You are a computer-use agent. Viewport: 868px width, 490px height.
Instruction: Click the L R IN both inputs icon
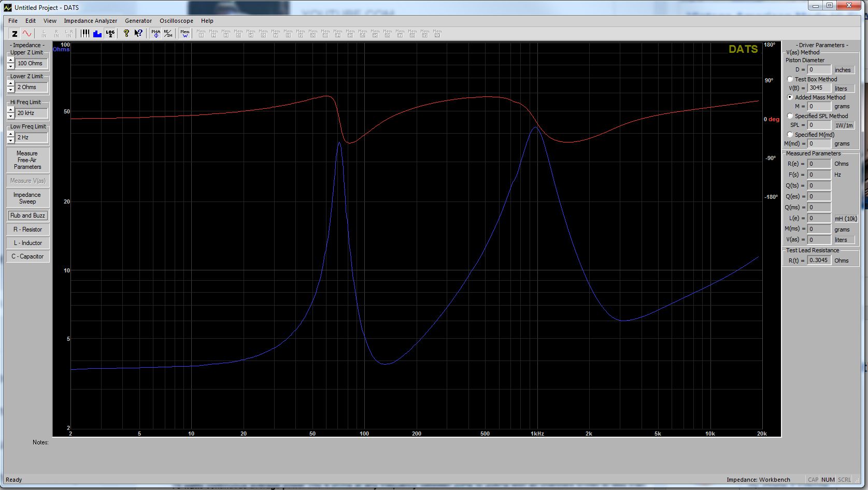click(69, 34)
